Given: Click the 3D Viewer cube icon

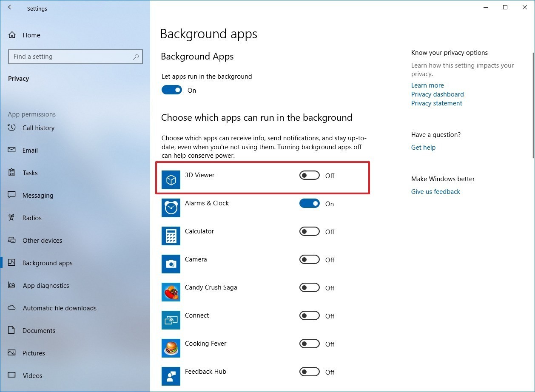Looking at the screenshot, I should tap(171, 180).
